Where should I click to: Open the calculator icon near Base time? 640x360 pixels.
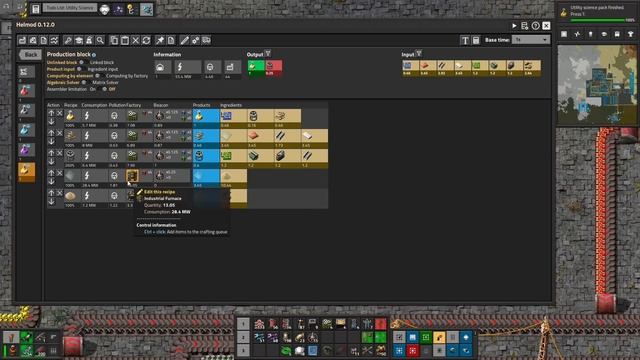(x=476, y=40)
